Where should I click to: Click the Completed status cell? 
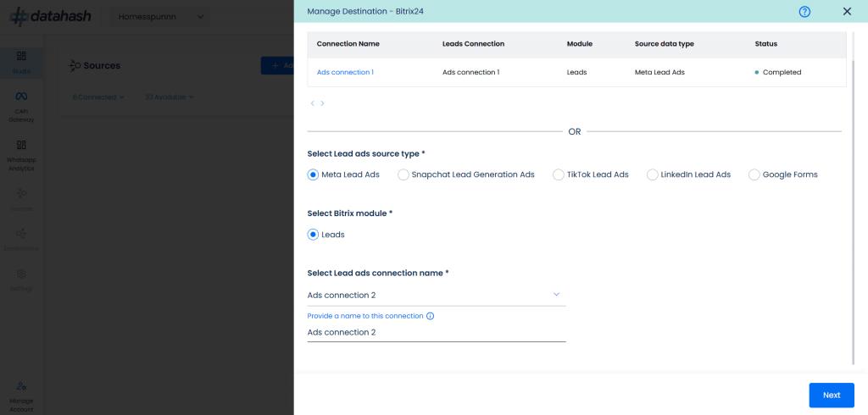778,72
